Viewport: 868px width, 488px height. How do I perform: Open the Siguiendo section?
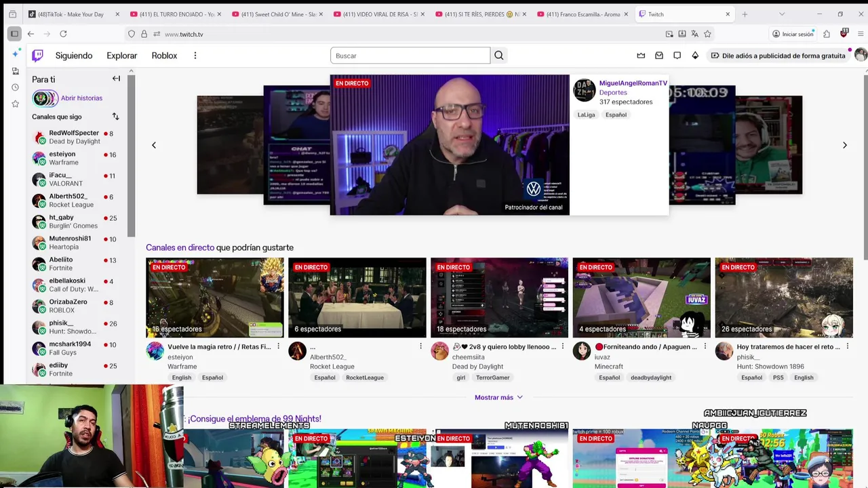74,56
